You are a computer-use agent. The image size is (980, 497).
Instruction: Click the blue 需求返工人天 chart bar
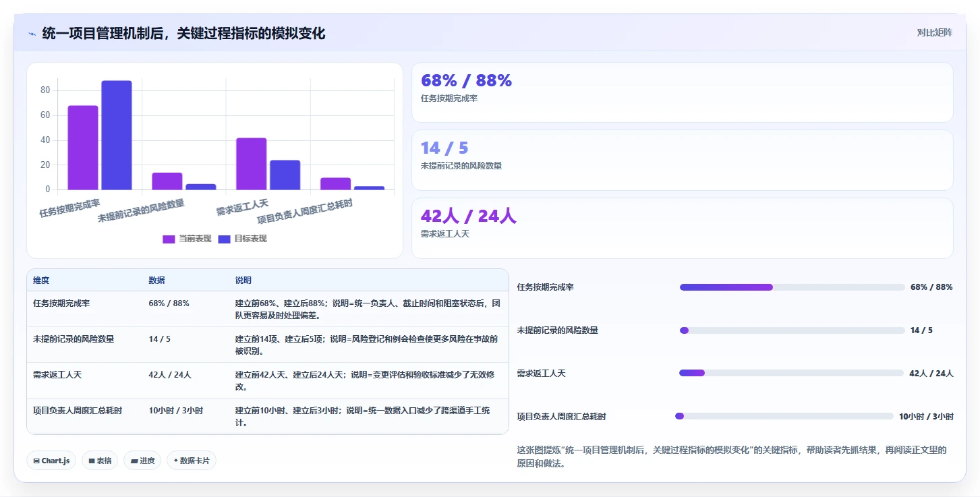(x=285, y=175)
